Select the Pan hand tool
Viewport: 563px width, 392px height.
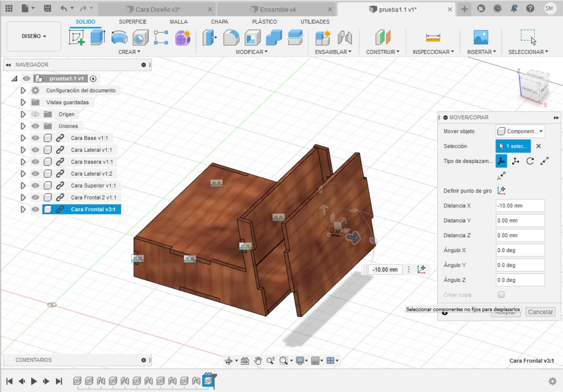pos(258,360)
